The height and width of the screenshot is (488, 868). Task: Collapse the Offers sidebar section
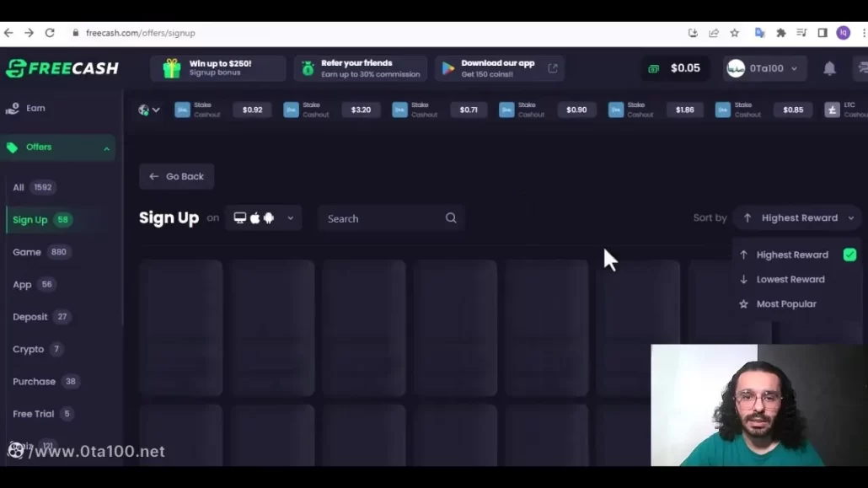pos(106,148)
